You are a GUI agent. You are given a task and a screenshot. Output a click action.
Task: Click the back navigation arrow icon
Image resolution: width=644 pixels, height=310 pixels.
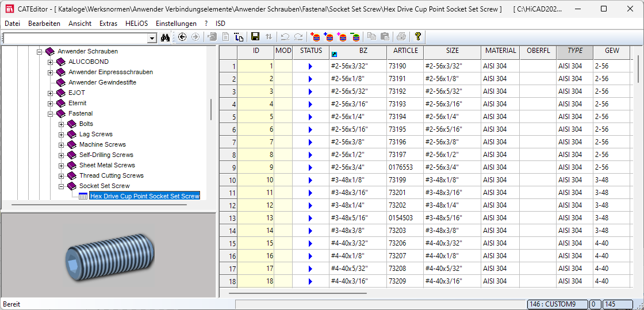coord(182,37)
